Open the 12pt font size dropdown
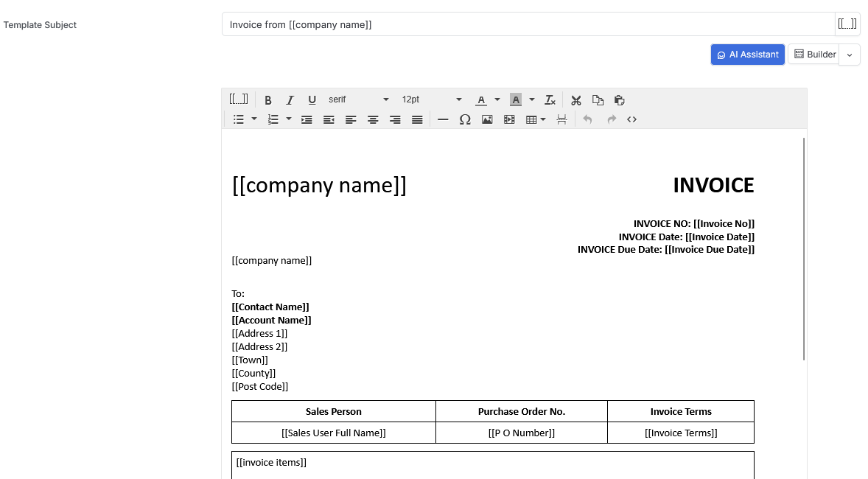 coord(431,99)
